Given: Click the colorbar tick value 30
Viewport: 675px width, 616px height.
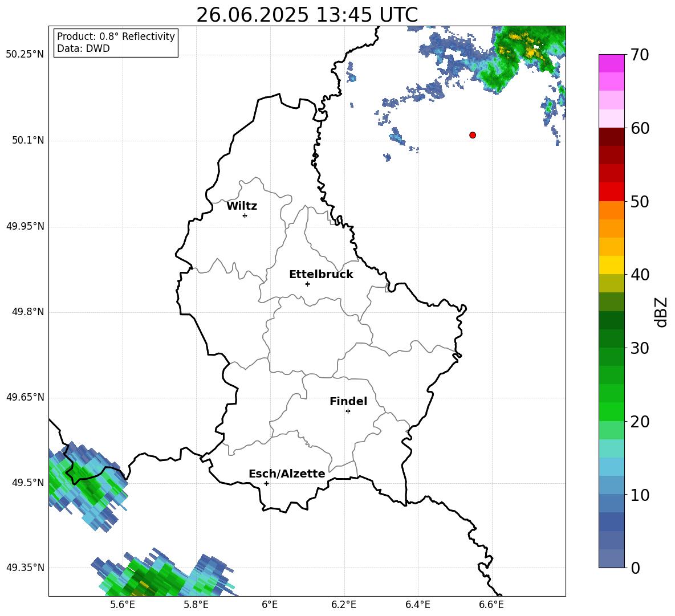Looking at the screenshot, I should (640, 348).
